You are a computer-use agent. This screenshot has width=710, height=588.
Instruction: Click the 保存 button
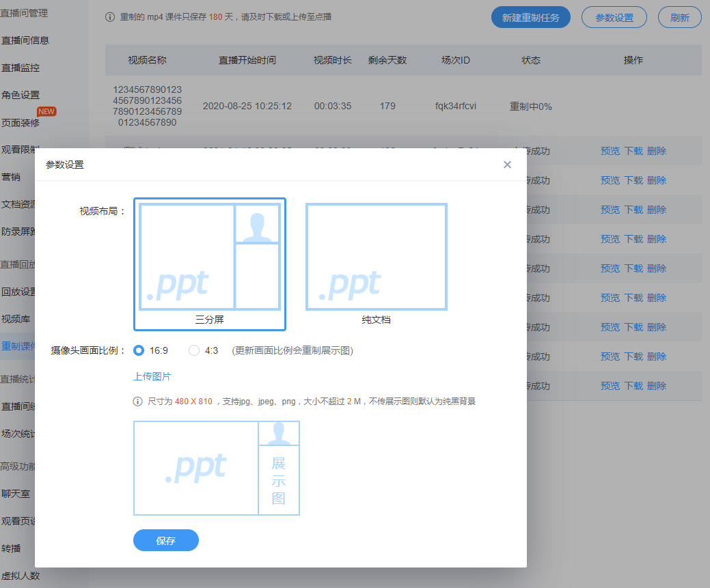[x=166, y=540]
